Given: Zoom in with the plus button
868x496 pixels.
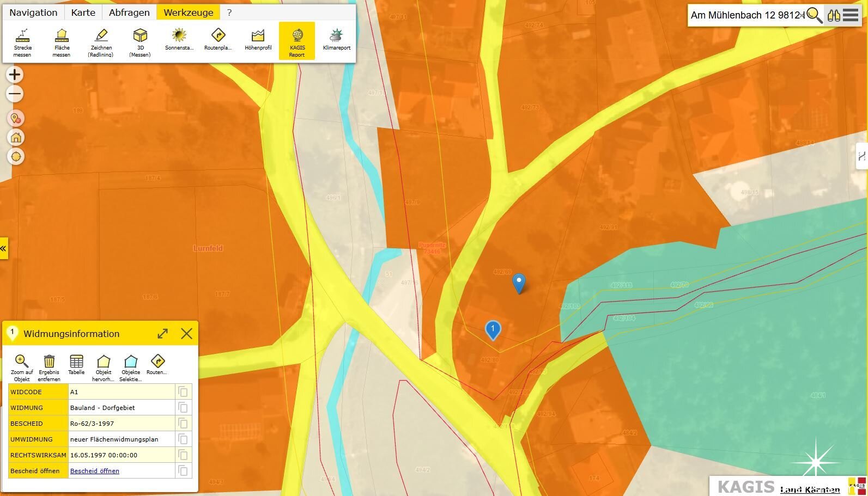Looking at the screenshot, I should tap(15, 75).
